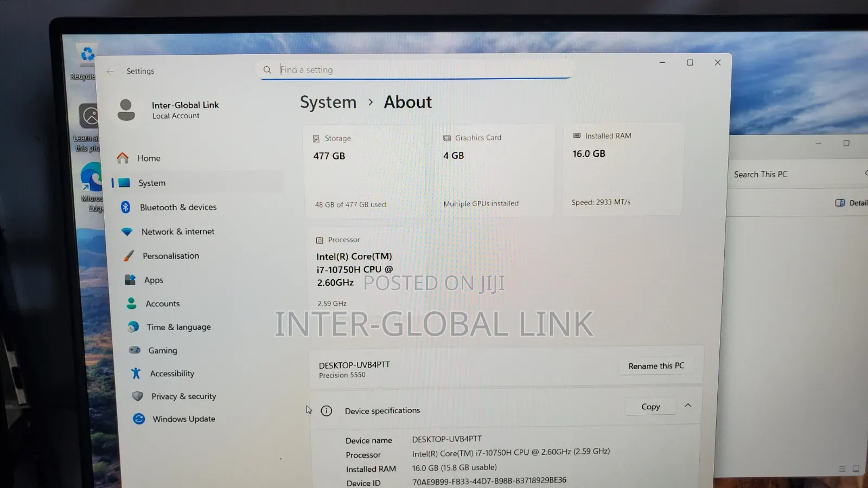Open Personalisation settings
The width and height of the screenshot is (868, 488).
[x=170, y=256]
